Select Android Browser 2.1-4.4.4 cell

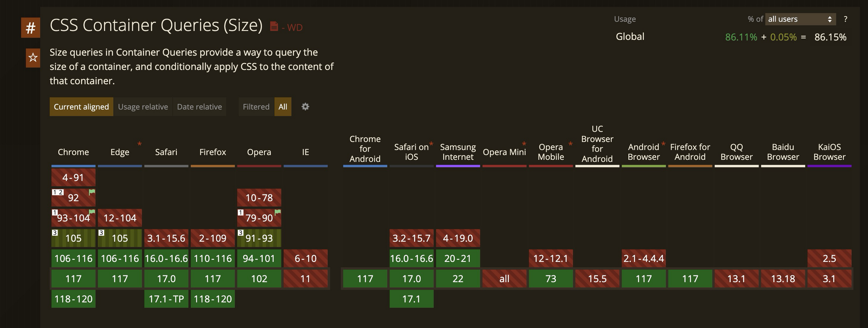[644, 259]
